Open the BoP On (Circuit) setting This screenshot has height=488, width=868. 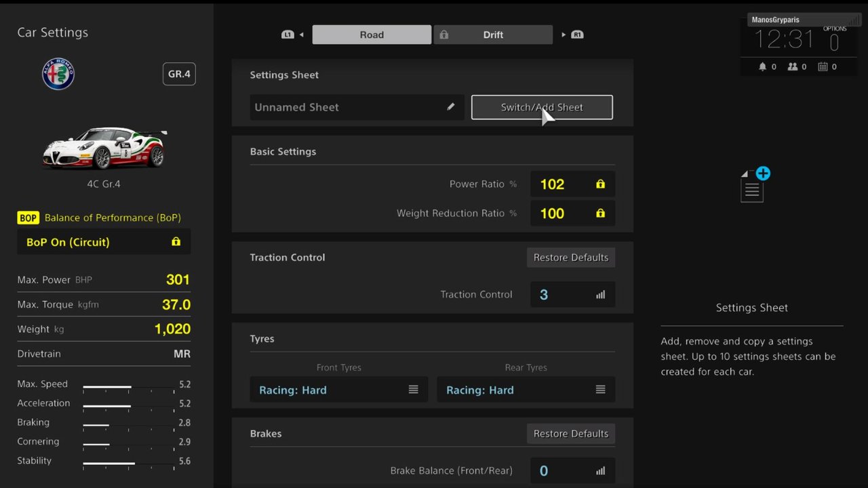tap(104, 242)
